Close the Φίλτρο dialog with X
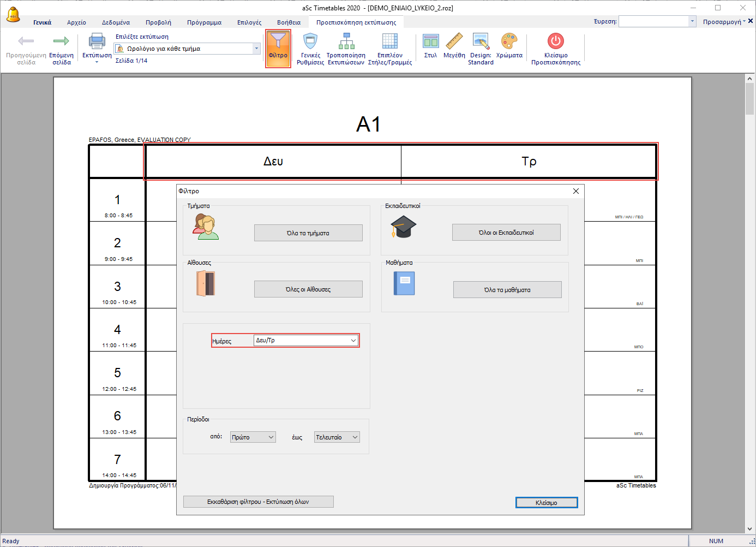The height and width of the screenshot is (547, 756). 575,191
